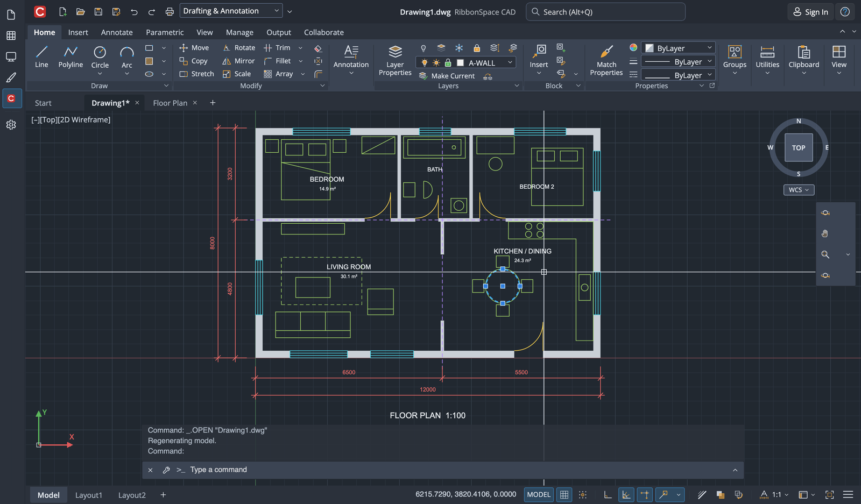Expand the Draw panel
Image resolution: width=861 pixels, height=504 pixels.
[x=166, y=86]
